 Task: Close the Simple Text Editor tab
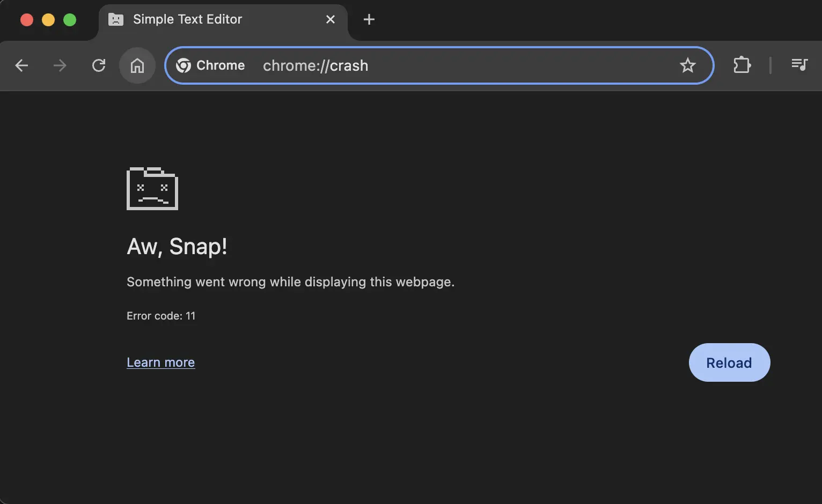[331, 19]
